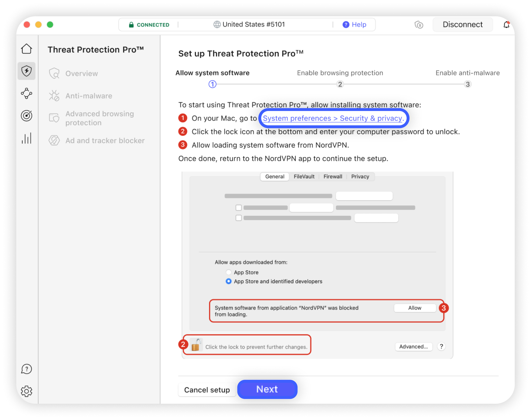531x420 pixels.
Task: Open the Meshnet icon in sidebar
Action: (x=27, y=94)
